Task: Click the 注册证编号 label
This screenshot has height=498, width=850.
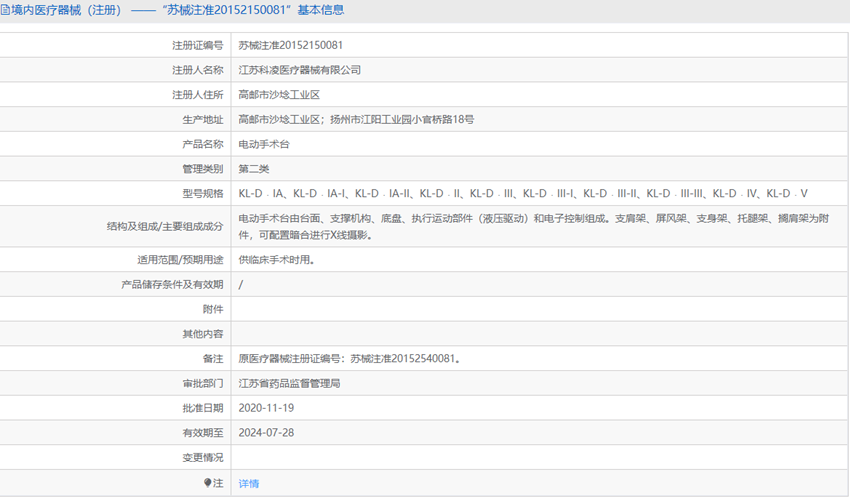Action: [198, 46]
